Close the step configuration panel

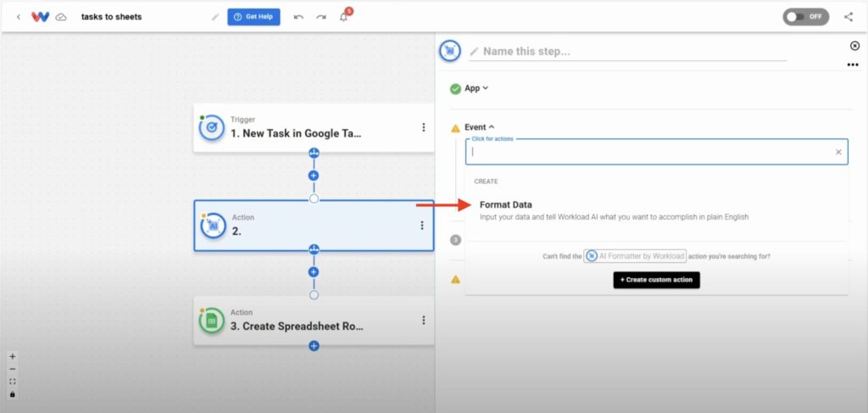(x=854, y=46)
